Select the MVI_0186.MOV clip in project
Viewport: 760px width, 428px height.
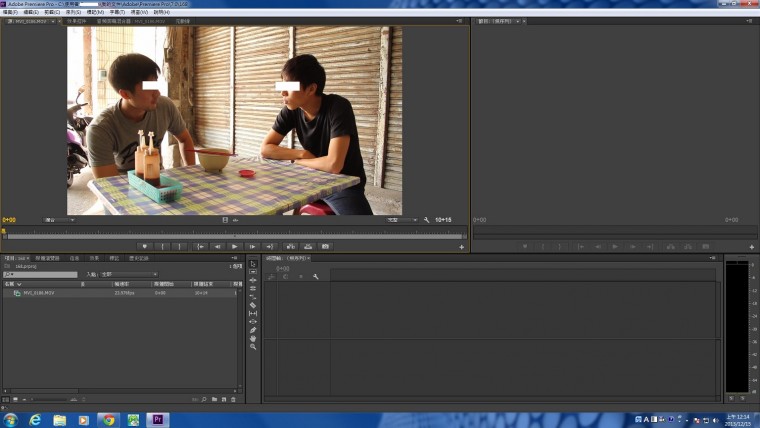pyautogui.click(x=40, y=293)
